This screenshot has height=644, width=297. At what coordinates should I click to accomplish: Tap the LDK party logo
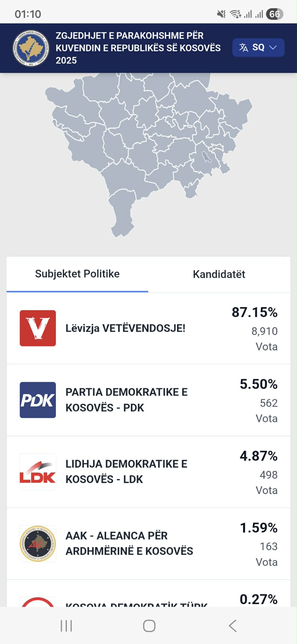[38, 471]
